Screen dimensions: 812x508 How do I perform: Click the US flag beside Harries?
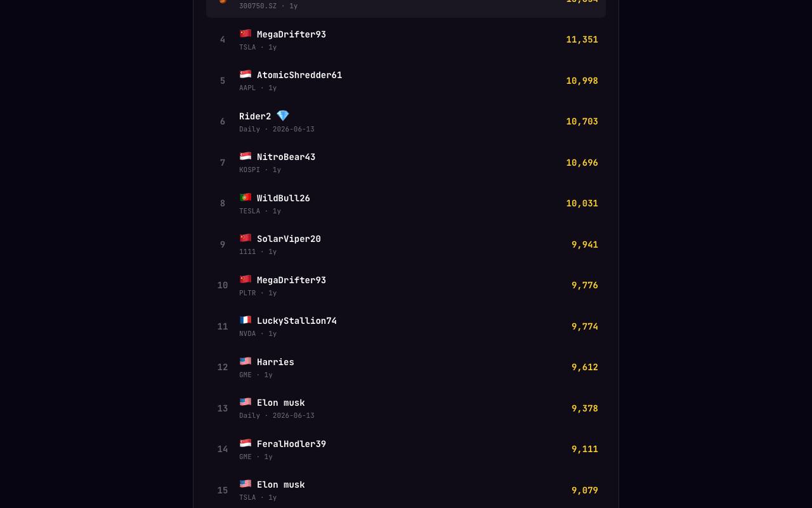tap(246, 361)
